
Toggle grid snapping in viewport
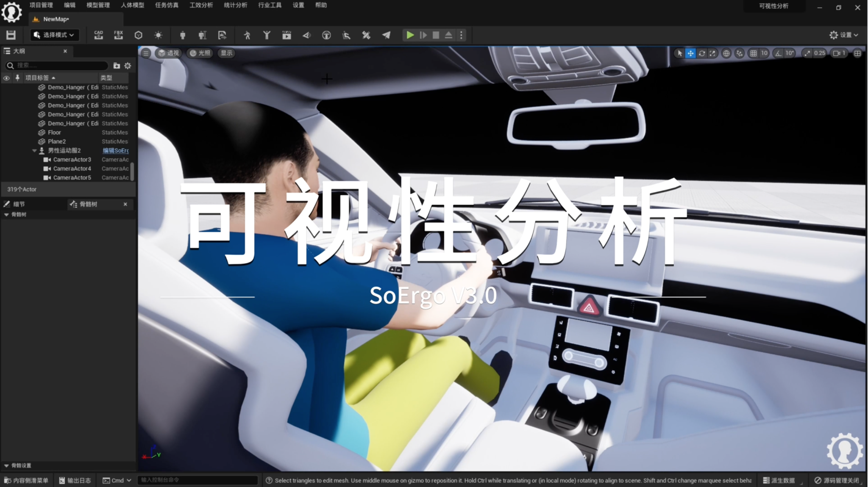tap(754, 53)
